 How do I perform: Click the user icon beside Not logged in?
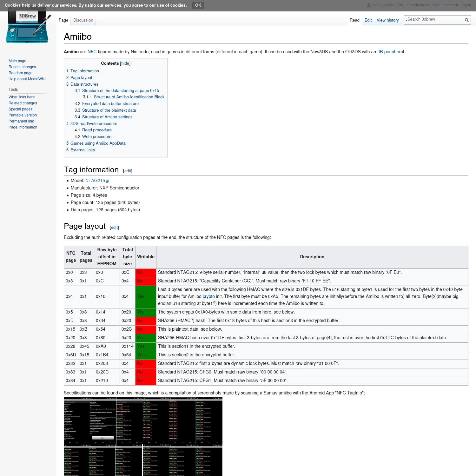point(368,5)
